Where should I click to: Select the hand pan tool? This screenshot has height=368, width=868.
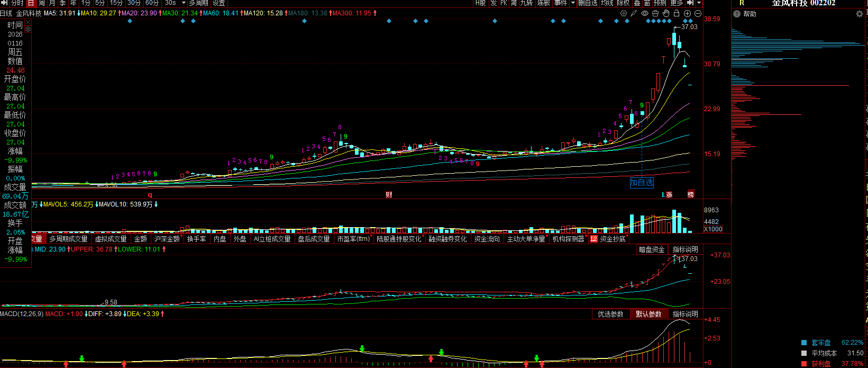point(666,13)
